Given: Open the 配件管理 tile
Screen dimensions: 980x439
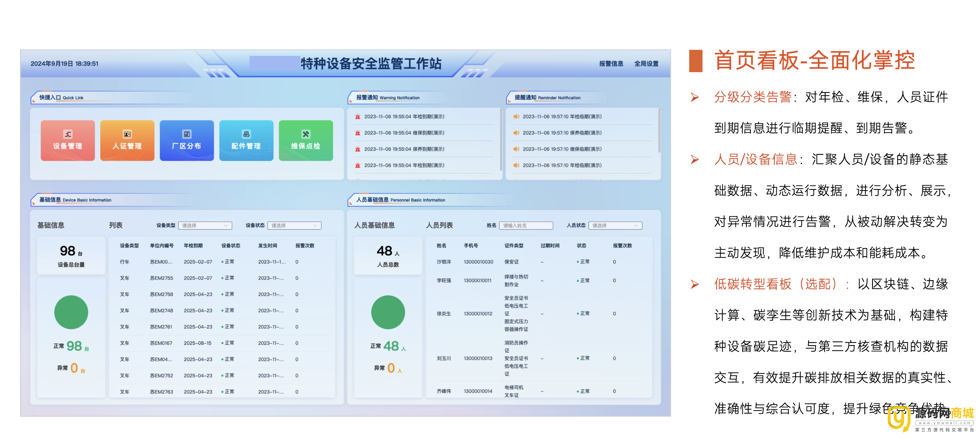Looking at the screenshot, I should pyautogui.click(x=246, y=140).
